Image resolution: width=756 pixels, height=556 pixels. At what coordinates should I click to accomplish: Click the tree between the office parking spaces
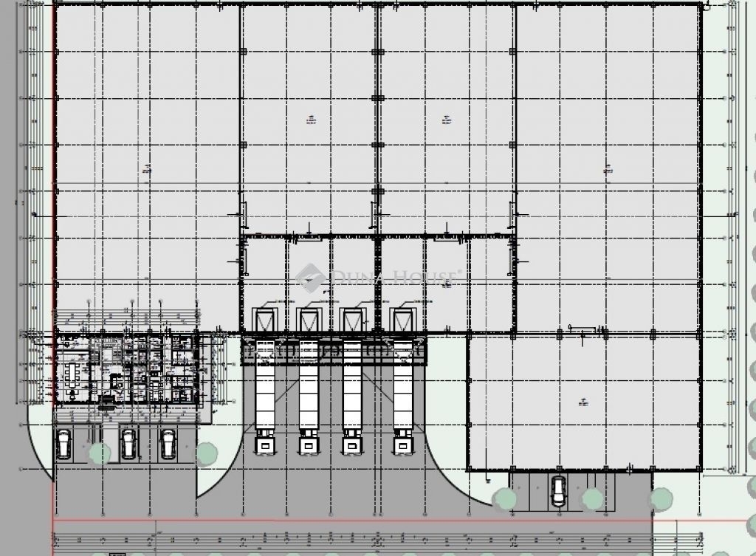95,453
